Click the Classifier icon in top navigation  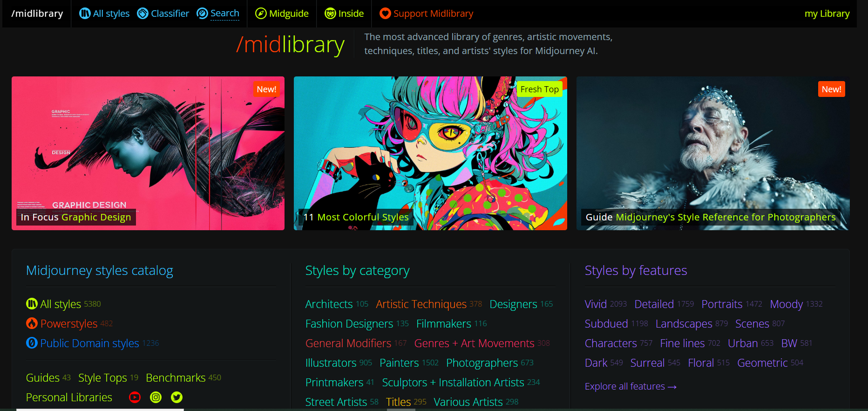pos(142,14)
